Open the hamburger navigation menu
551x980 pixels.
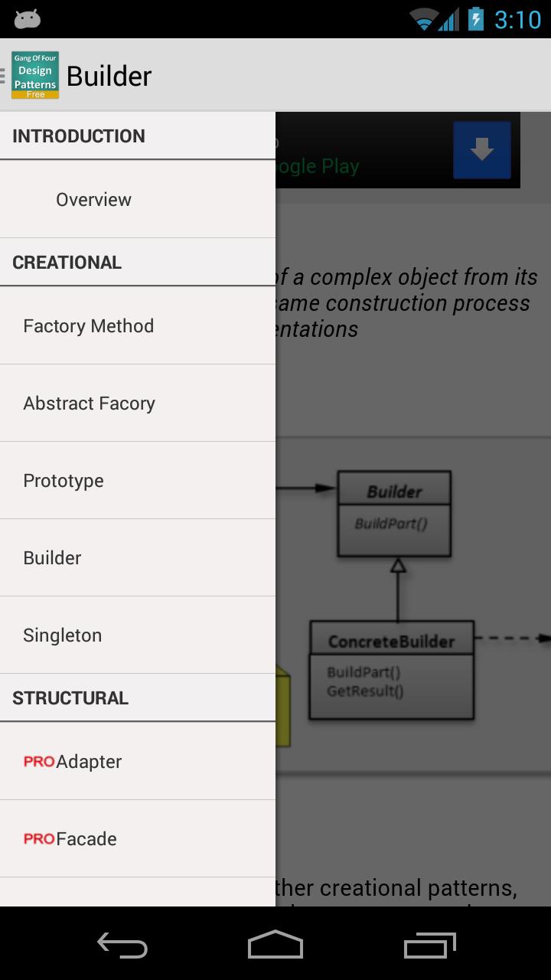[x=3, y=74]
